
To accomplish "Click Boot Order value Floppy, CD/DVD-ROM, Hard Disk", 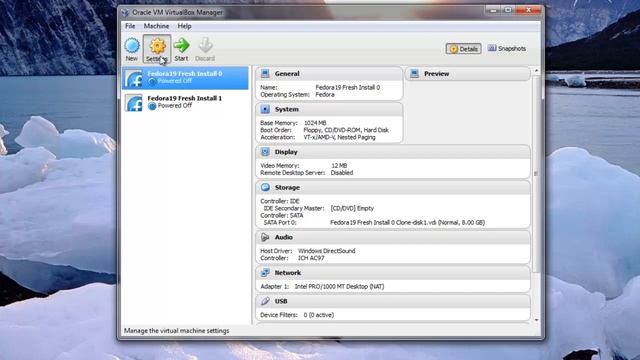I will click(346, 130).
